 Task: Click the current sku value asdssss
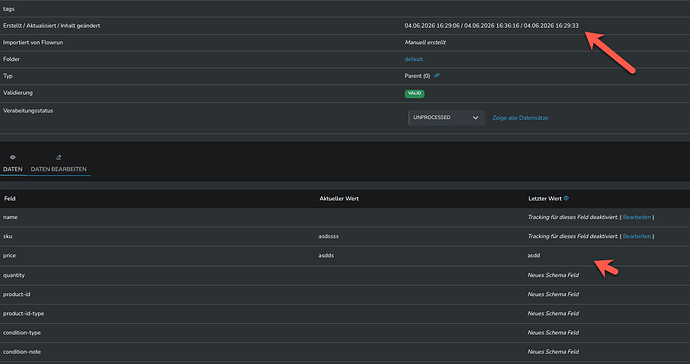pos(329,236)
